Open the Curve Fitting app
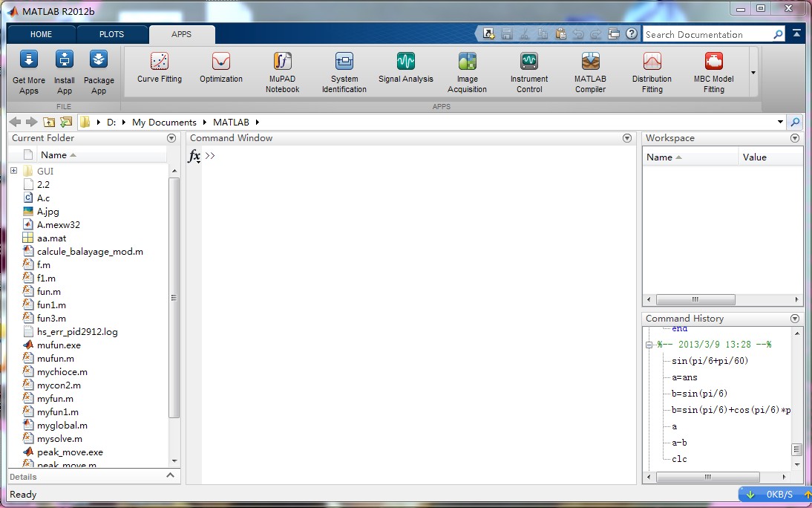The image size is (812, 508). pyautogui.click(x=160, y=68)
